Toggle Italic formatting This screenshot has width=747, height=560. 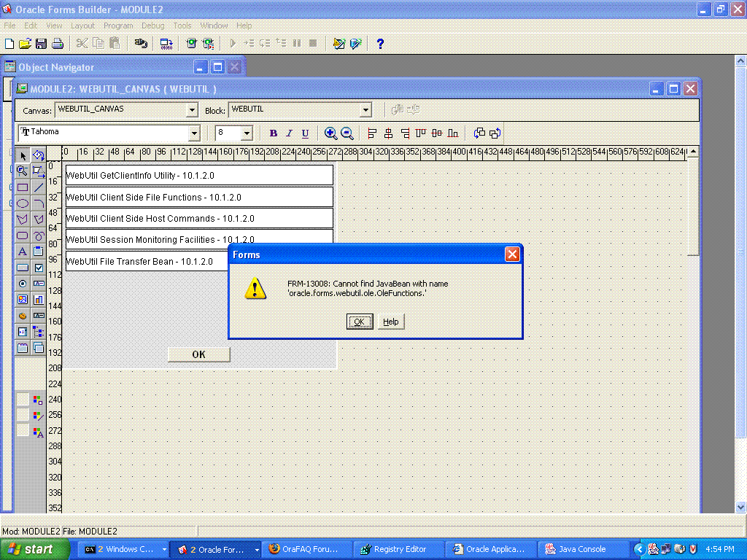coord(289,133)
